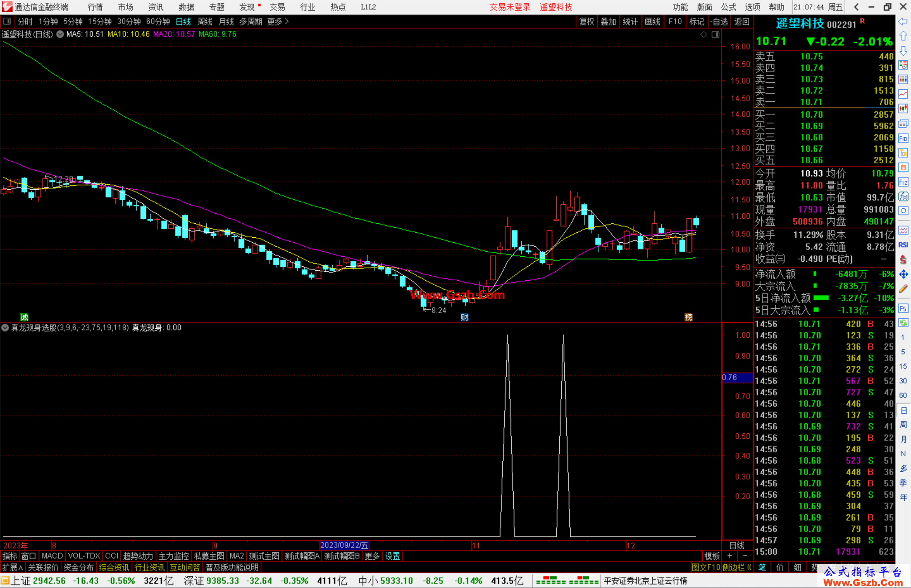The width and height of the screenshot is (911, 588).
Task: Expand the 更多 periods dropdown
Action: click(x=278, y=21)
